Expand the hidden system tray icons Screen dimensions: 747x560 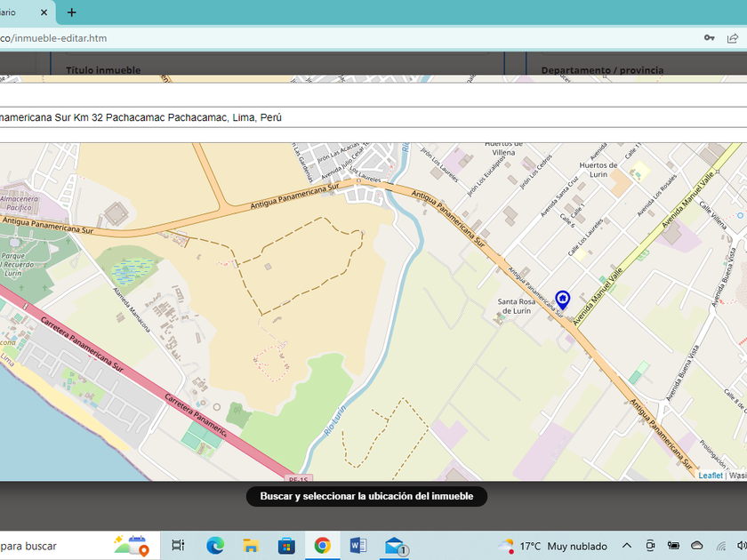(627, 545)
